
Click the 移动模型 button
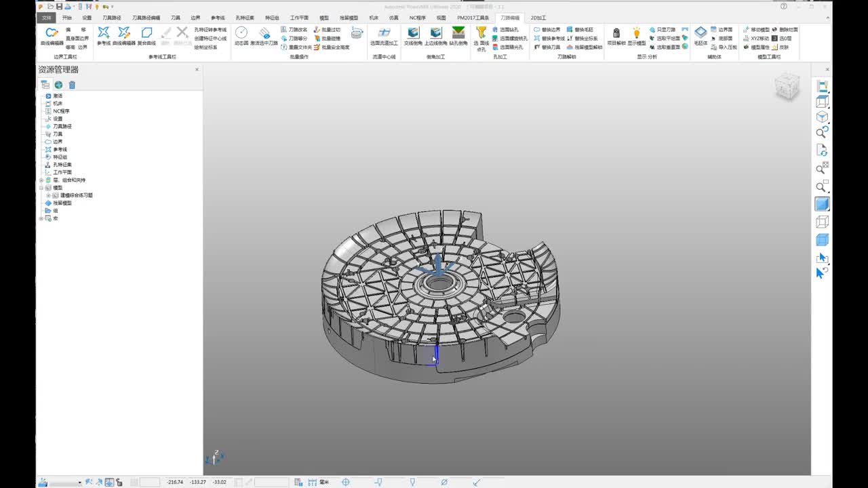(x=756, y=30)
